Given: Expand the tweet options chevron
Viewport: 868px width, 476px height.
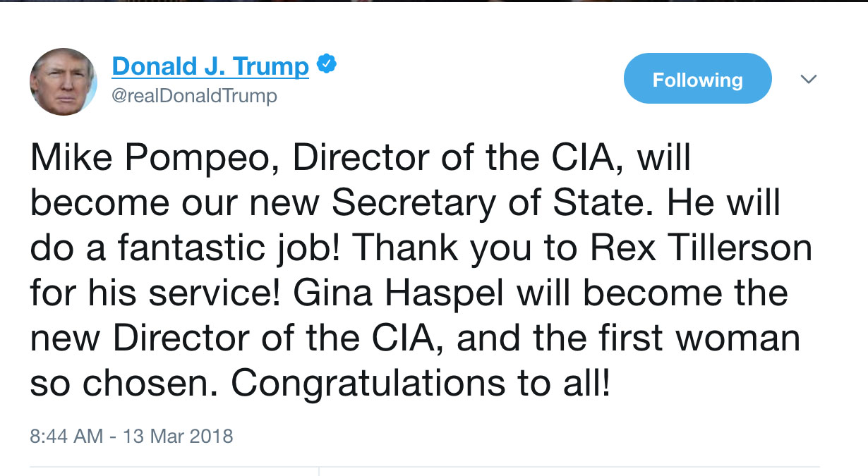Looking at the screenshot, I should coord(809,79).
